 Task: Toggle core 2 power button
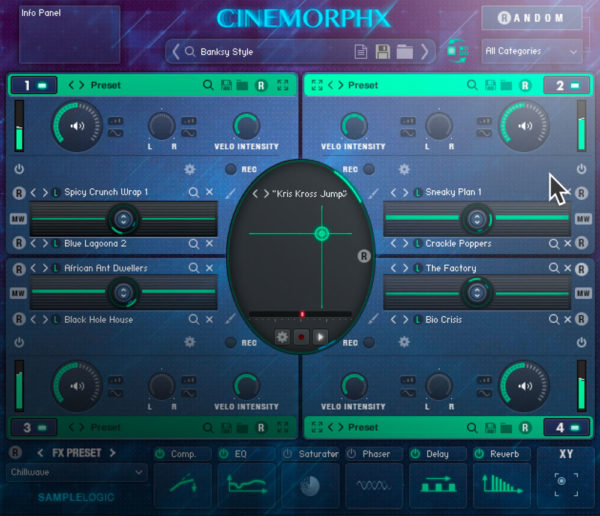[x=581, y=169]
